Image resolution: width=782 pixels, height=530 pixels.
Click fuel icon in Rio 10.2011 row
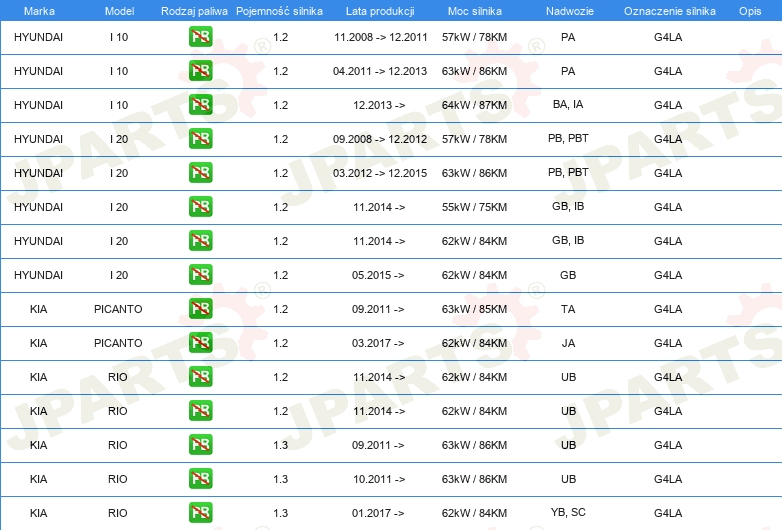[x=200, y=479]
